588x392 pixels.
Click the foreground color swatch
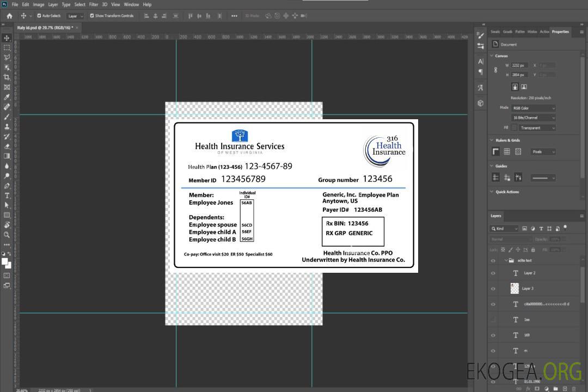point(5,261)
